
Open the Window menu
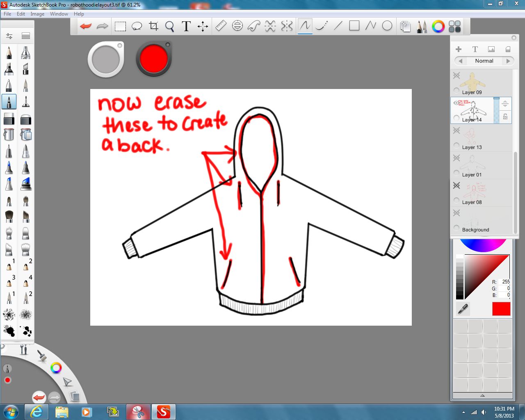pyautogui.click(x=59, y=14)
